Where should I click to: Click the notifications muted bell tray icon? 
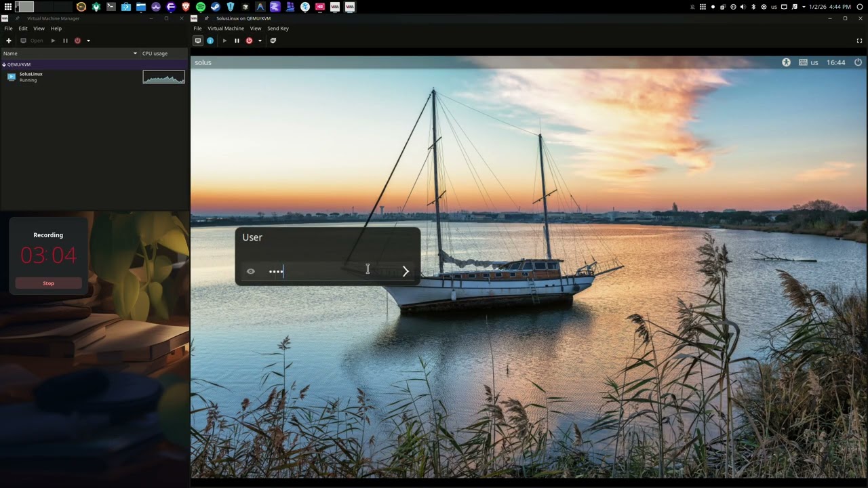point(692,7)
